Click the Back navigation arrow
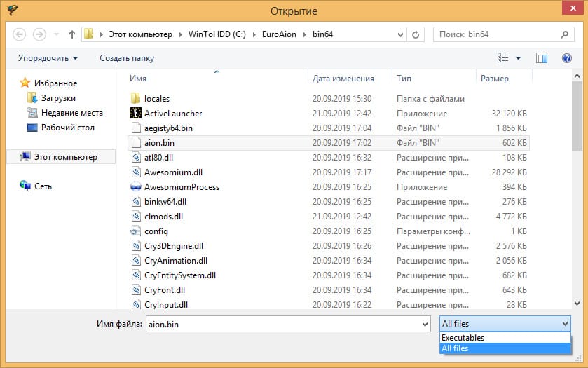The height and width of the screenshot is (368, 588). pos(20,34)
